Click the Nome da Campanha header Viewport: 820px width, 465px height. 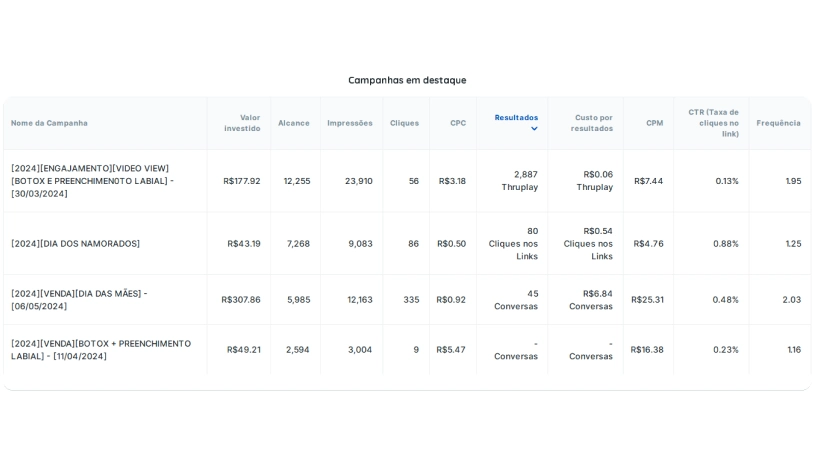[x=49, y=123]
